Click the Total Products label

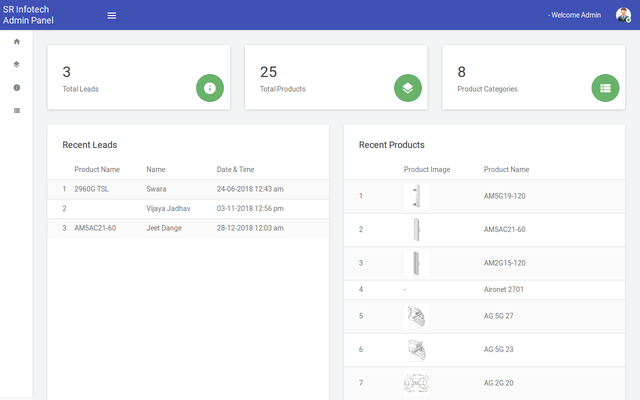pyautogui.click(x=283, y=89)
